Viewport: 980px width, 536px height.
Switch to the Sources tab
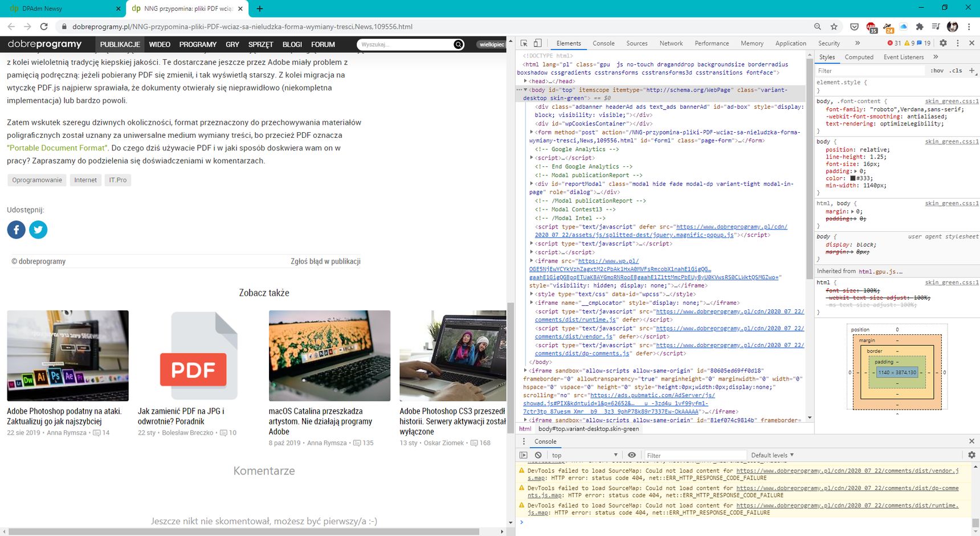coord(636,43)
